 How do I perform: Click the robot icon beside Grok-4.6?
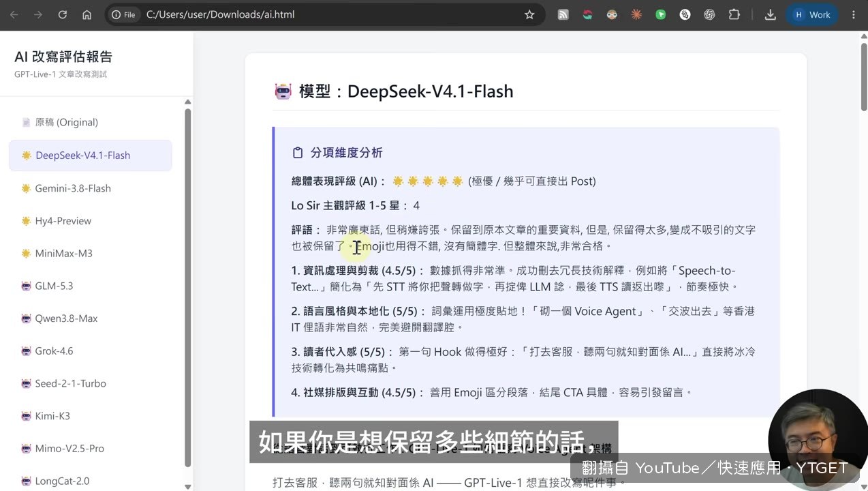click(26, 351)
